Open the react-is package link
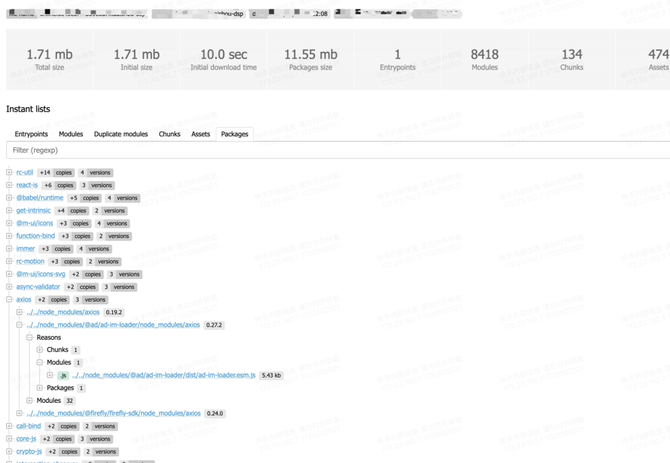The image size is (670, 463). (27, 185)
